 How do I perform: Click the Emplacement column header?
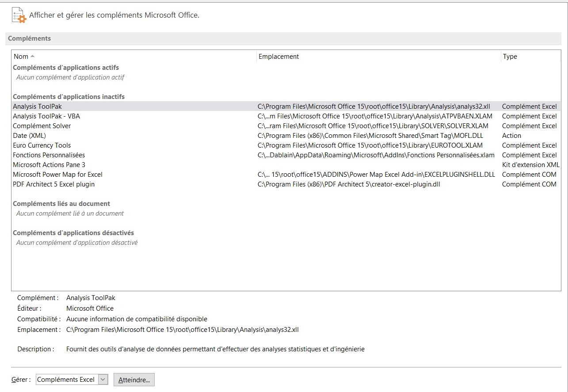[x=379, y=57]
